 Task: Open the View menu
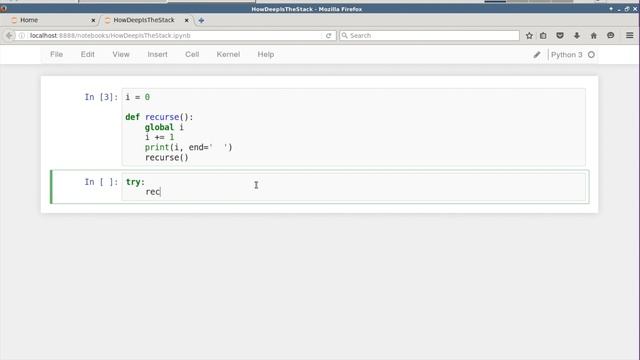click(x=121, y=54)
